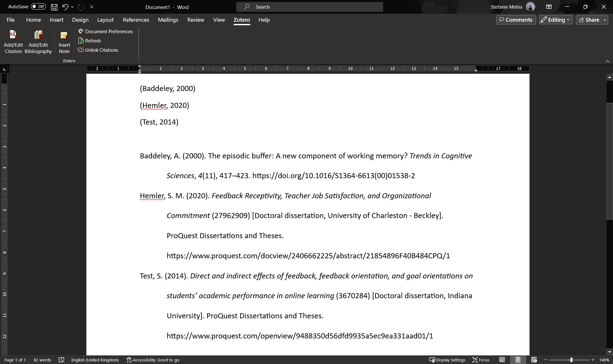Open Zotero Document Preferences
The height and width of the screenshot is (364, 613).
pos(105,31)
